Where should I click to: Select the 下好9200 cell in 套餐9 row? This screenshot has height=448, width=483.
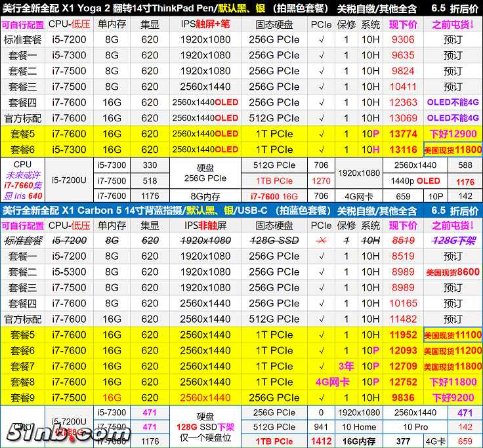click(453, 397)
